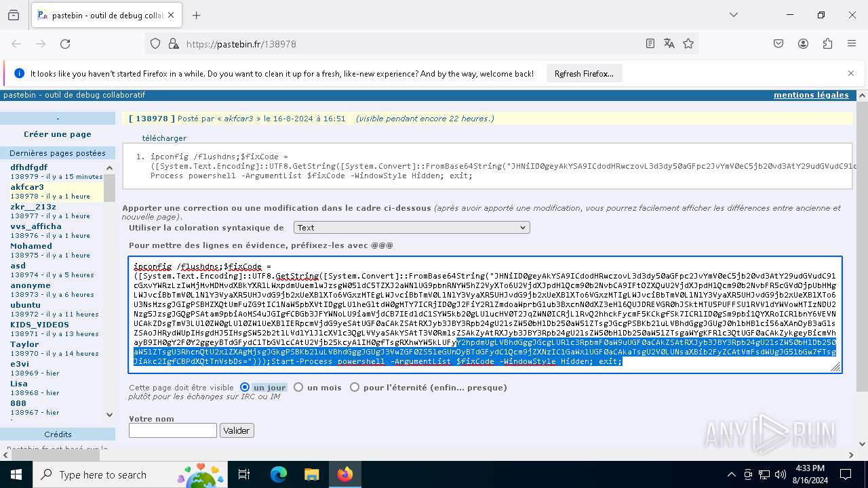Image resolution: width=868 pixels, height=488 pixels.
Task: Open Mohamed paste entry
Action: click(31, 246)
